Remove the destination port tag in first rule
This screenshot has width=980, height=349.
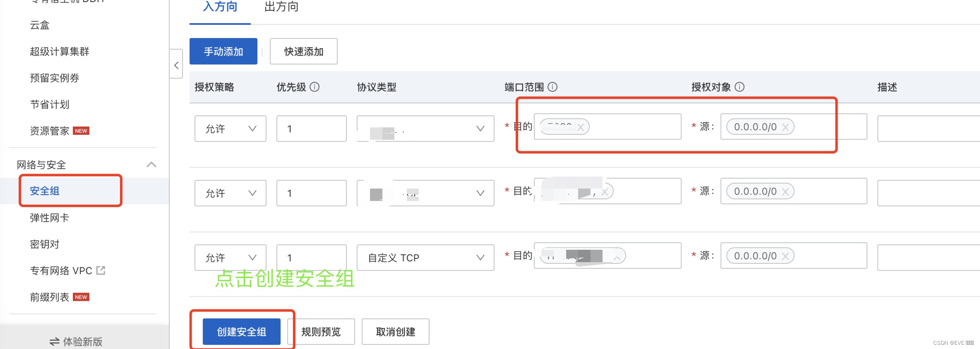pos(581,127)
